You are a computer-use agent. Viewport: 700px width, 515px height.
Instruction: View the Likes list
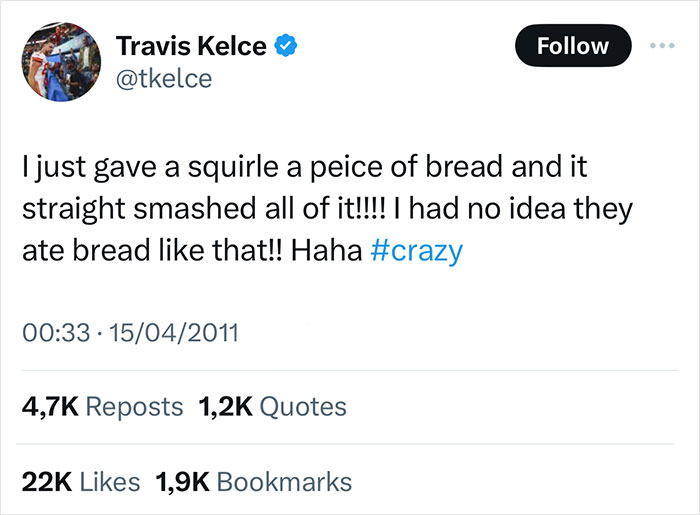click(x=110, y=481)
